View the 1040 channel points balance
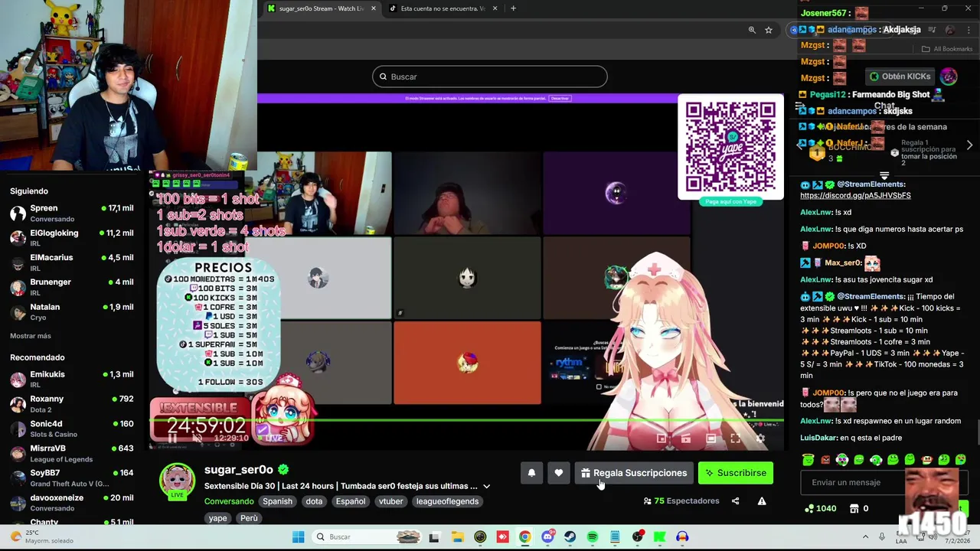 point(820,508)
